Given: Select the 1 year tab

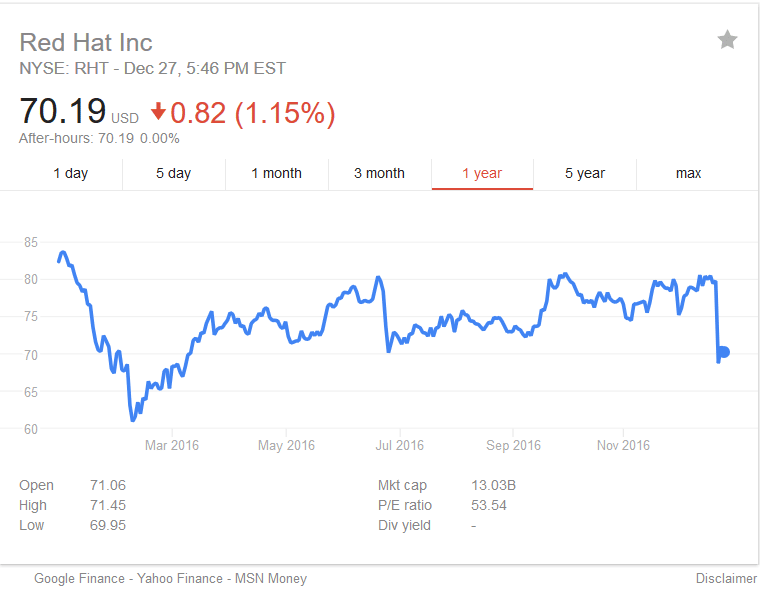Looking at the screenshot, I should point(482,173).
